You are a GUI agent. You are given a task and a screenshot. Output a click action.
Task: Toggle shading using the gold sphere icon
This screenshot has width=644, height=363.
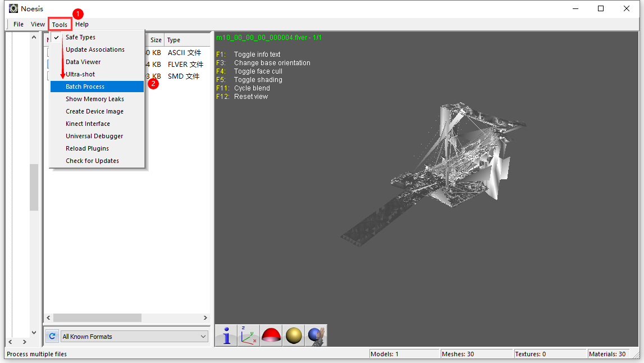[x=293, y=335]
